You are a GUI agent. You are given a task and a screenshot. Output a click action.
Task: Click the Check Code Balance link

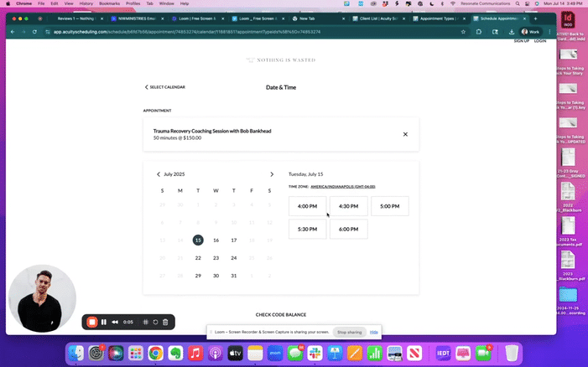(x=281, y=314)
